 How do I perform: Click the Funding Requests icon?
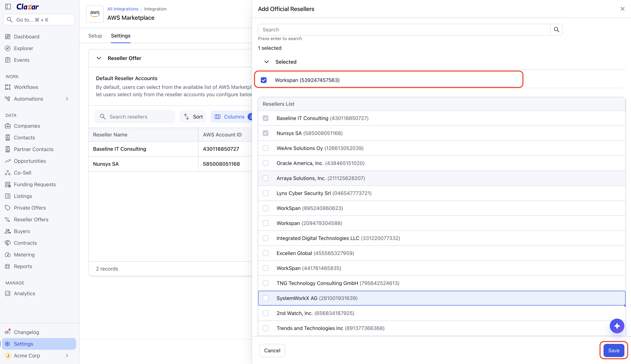[x=8, y=185]
